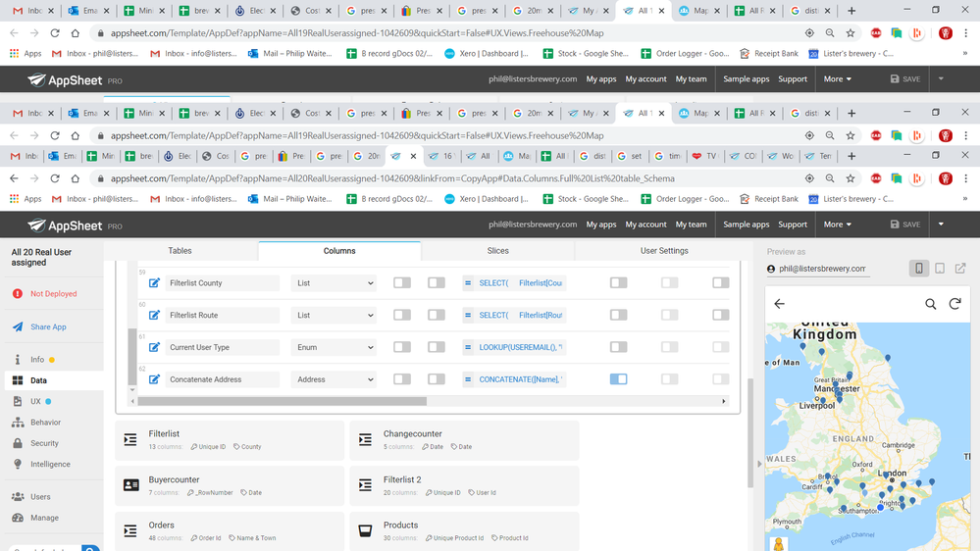This screenshot has height=551, width=980.
Task: Open formula editor for Current User Type
Action: click(x=514, y=347)
